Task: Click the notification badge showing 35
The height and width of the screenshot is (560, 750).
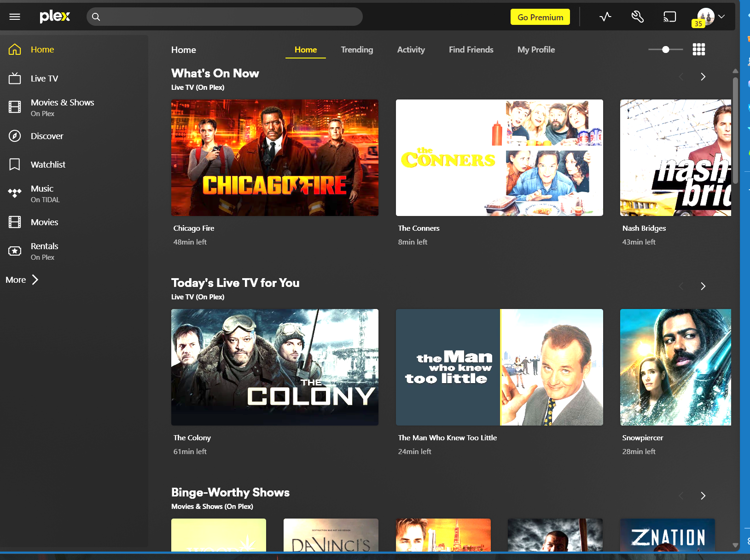Action: [x=698, y=23]
